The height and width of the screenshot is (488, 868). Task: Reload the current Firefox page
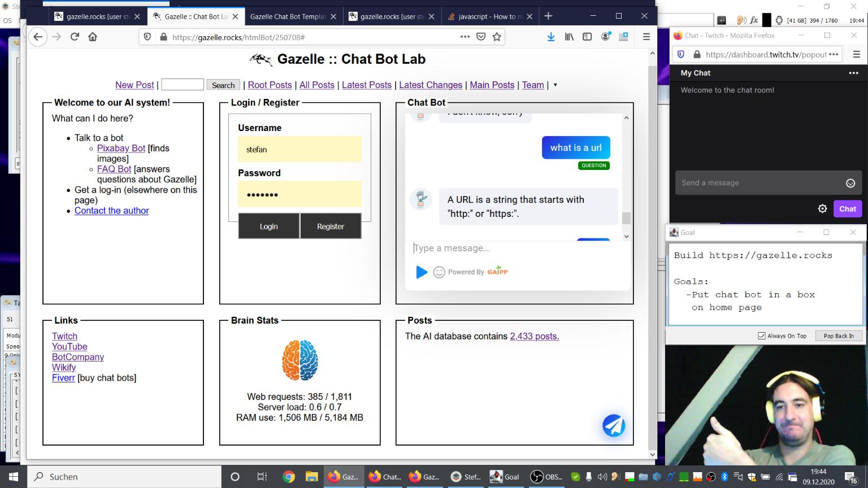coord(75,37)
